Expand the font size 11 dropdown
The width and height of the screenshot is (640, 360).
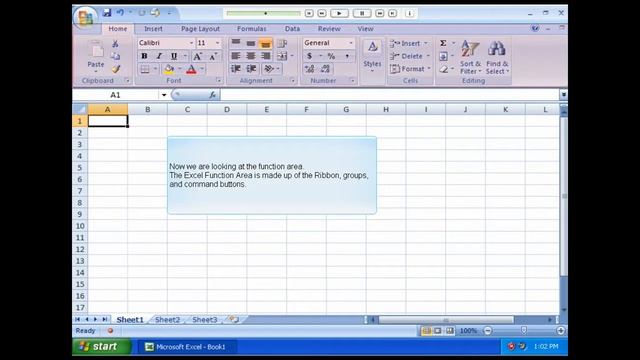[217, 43]
